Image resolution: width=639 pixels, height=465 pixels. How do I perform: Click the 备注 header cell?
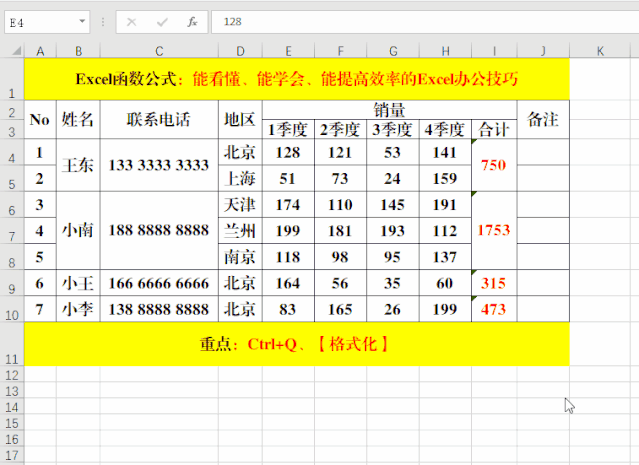[x=543, y=120]
